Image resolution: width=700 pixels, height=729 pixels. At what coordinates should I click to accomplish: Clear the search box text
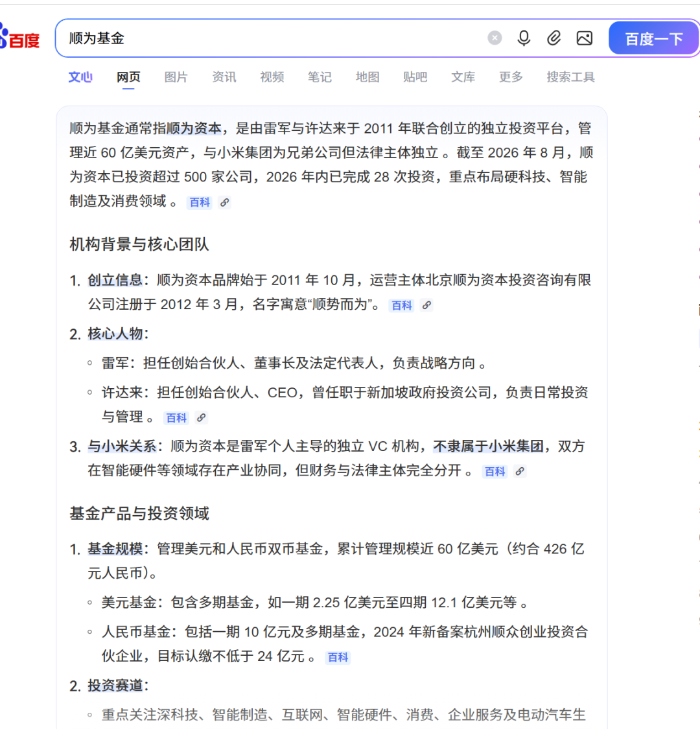[495, 38]
